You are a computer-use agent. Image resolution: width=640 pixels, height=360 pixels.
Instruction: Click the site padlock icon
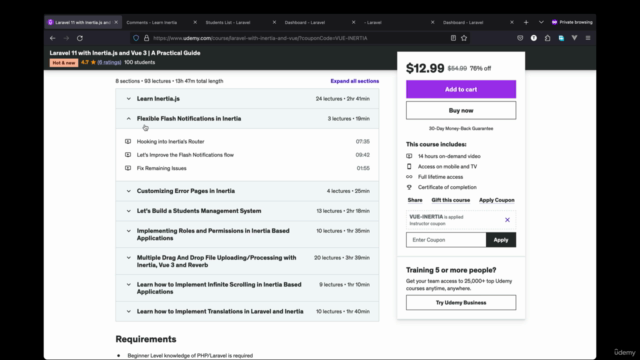pyautogui.click(x=146, y=38)
